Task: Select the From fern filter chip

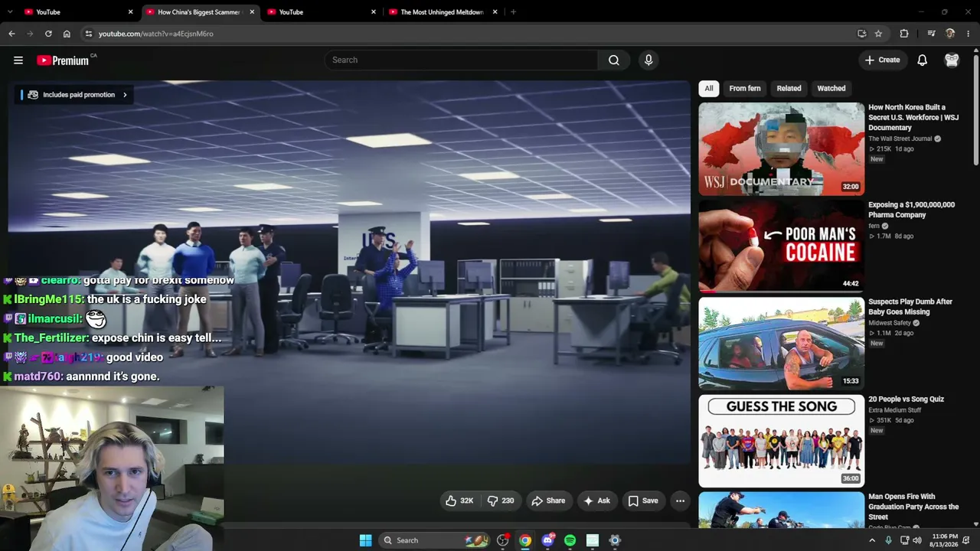Action: [x=745, y=89]
